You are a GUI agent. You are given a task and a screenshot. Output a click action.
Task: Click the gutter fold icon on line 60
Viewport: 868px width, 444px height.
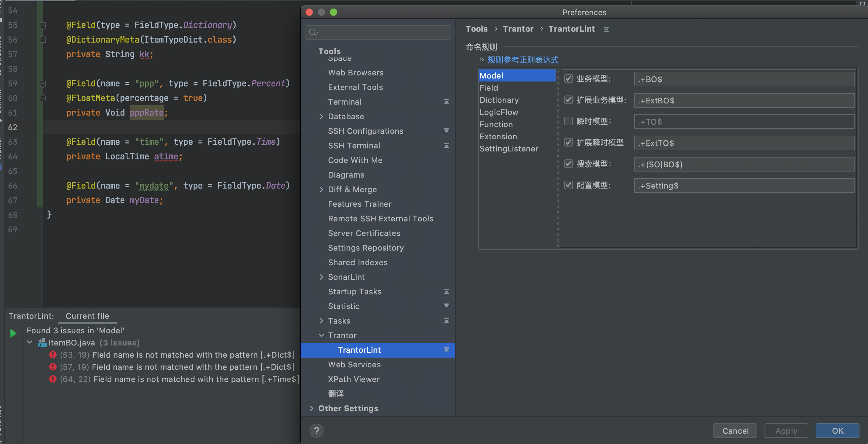pos(43,98)
